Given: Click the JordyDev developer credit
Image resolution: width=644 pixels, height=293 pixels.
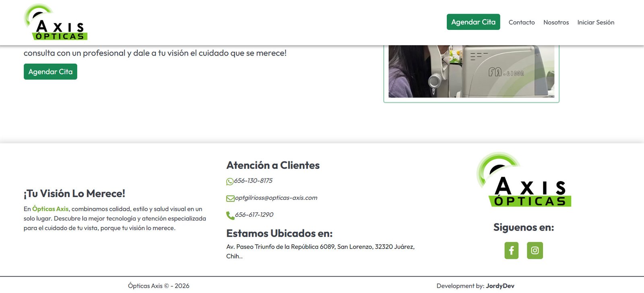Looking at the screenshot, I should (x=500, y=286).
